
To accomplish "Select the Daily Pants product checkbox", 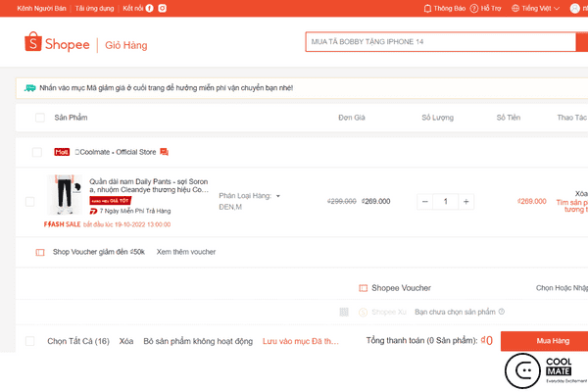I will (x=29, y=202).
